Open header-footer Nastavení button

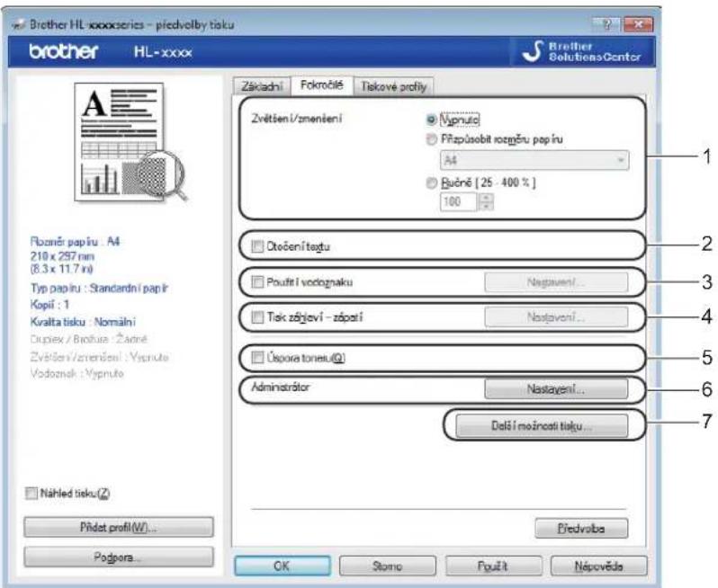click(x=556, y=317)
